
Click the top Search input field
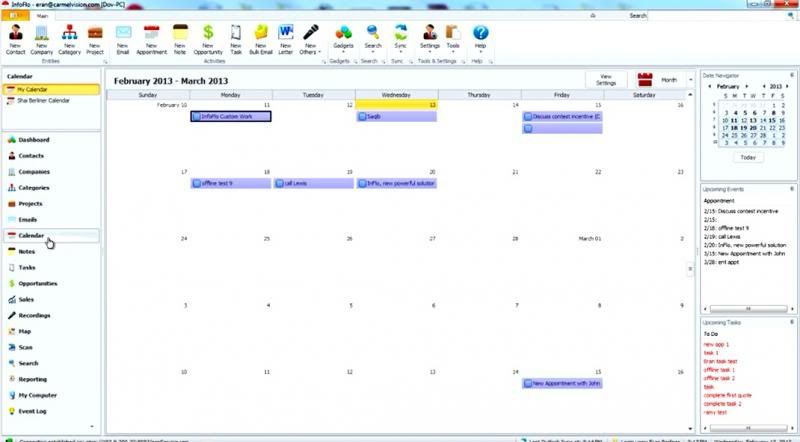(x=717, y=16)
